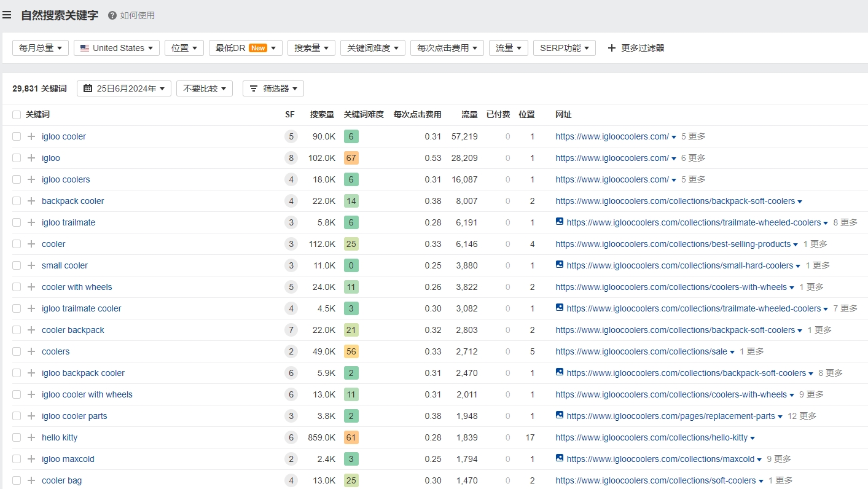Click the plus icon for small cooler
The height and width of the screenshot is (489, 868).
tap(31, 265)
